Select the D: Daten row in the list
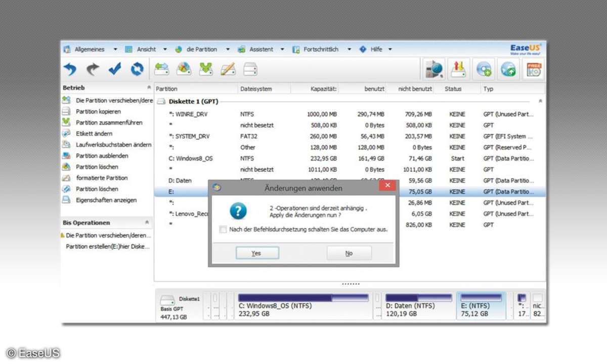Screen dimensions: 607x364 pyautogui.click(x=350, y=180)
